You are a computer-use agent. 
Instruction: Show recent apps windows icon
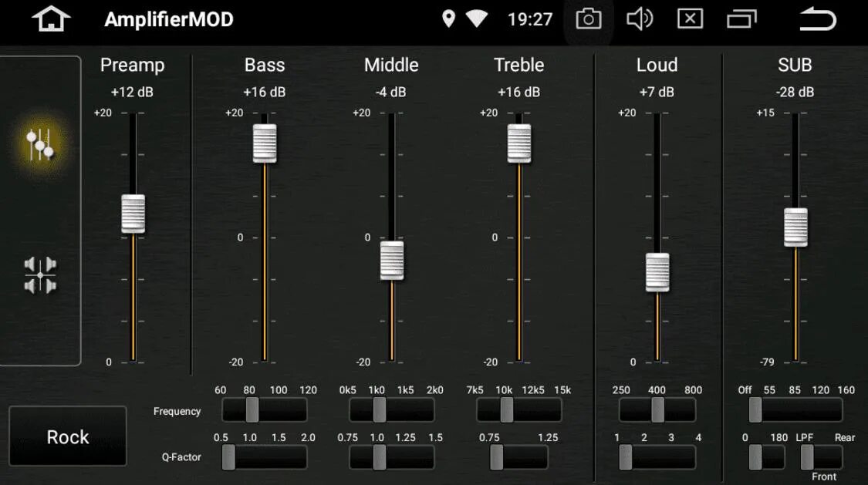point(741,19)
